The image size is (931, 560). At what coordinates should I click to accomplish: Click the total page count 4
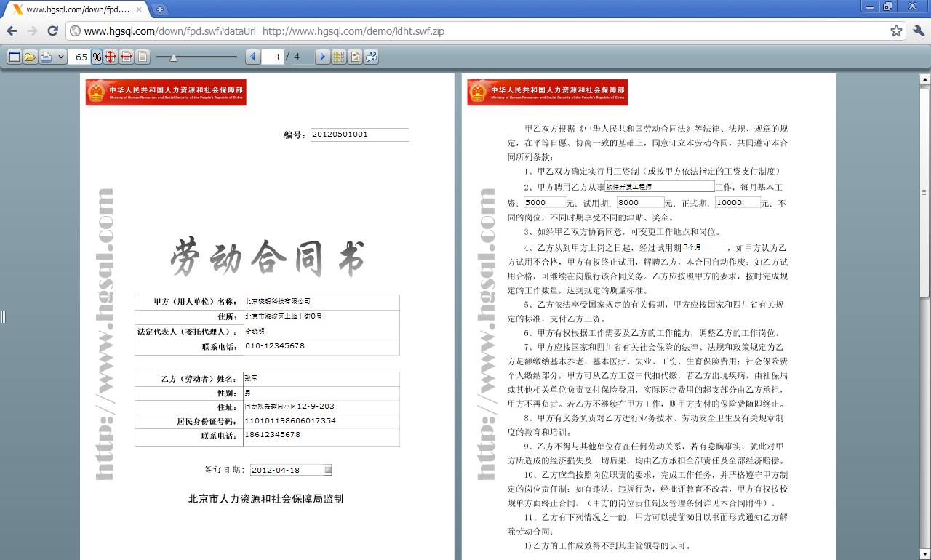click(303, 57)
